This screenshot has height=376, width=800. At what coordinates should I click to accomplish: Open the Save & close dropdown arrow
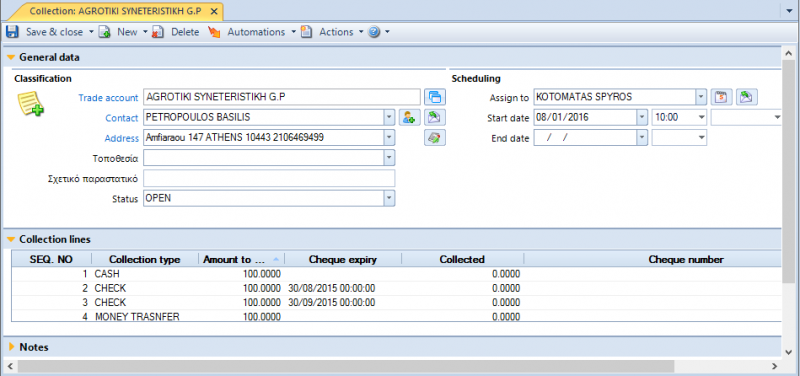(x=91, y=32)
